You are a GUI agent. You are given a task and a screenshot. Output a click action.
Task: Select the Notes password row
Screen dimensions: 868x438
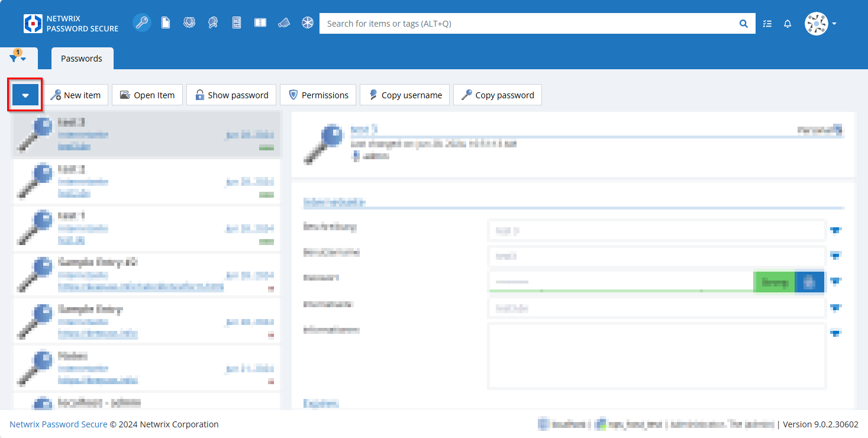tap(147, 369)
